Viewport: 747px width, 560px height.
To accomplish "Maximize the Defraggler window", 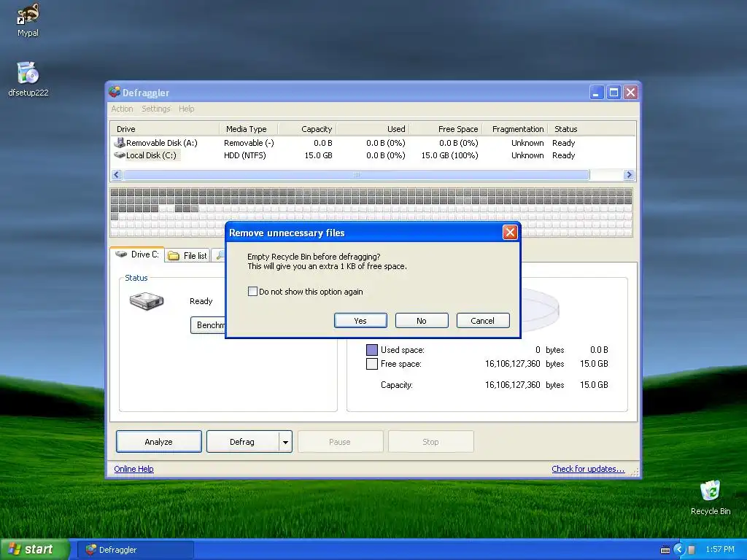I will coord(614,93).
